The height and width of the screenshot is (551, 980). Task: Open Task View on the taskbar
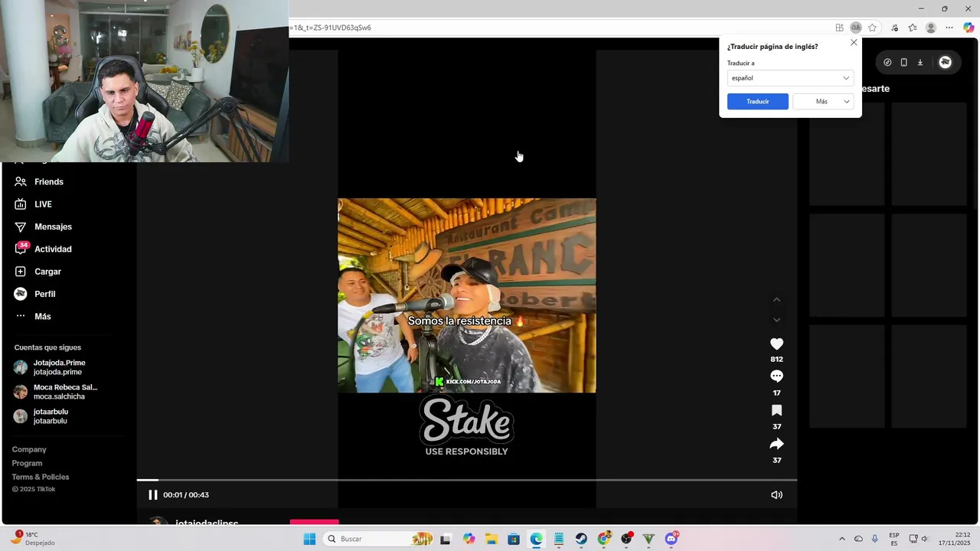[x=446, y=539]
